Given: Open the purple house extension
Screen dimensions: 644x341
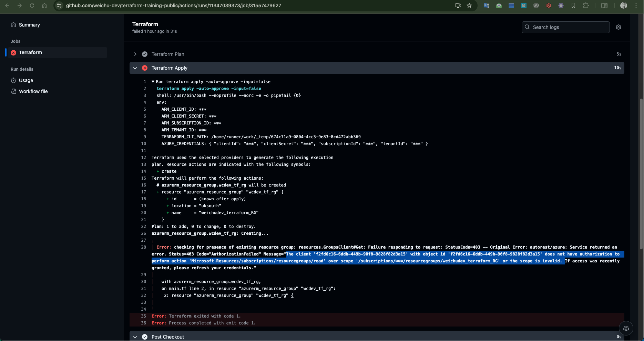Looking at the screenshot, I should tap(561, 6).
